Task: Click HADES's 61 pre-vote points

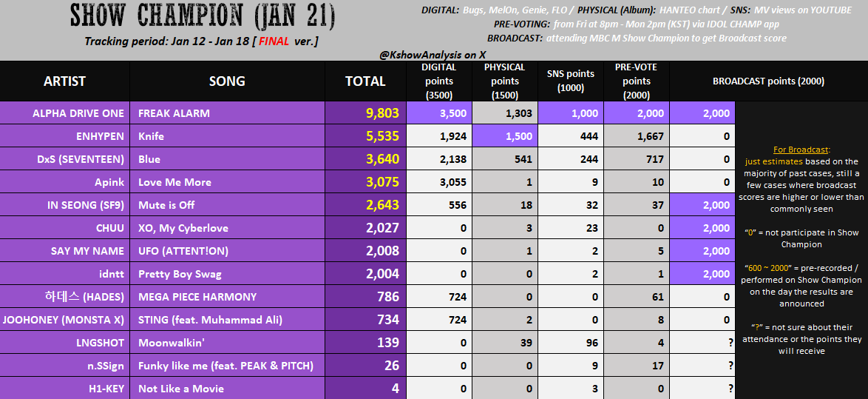Action: tap(636, 297)
